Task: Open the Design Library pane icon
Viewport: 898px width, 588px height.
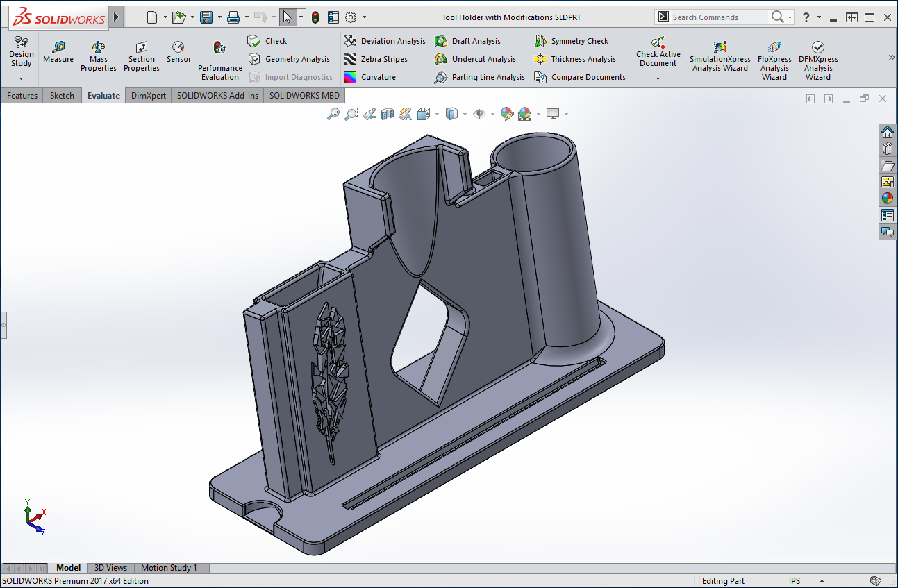Action: (887, 149)
